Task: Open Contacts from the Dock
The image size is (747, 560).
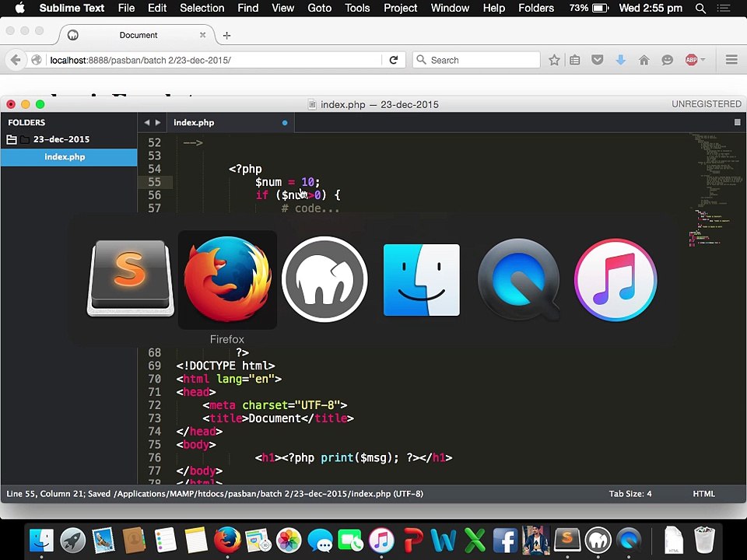Action: [x=135, y=541]
